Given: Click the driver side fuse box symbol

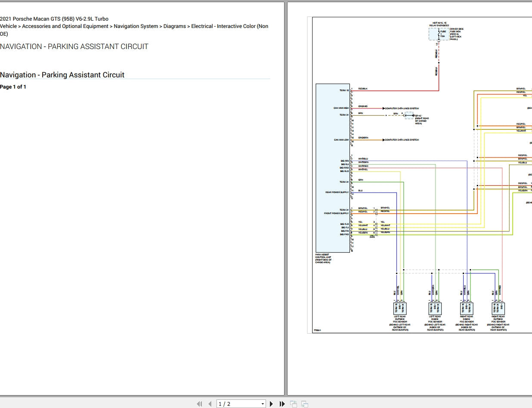Looking at the screenshot, I should point(439,34).
